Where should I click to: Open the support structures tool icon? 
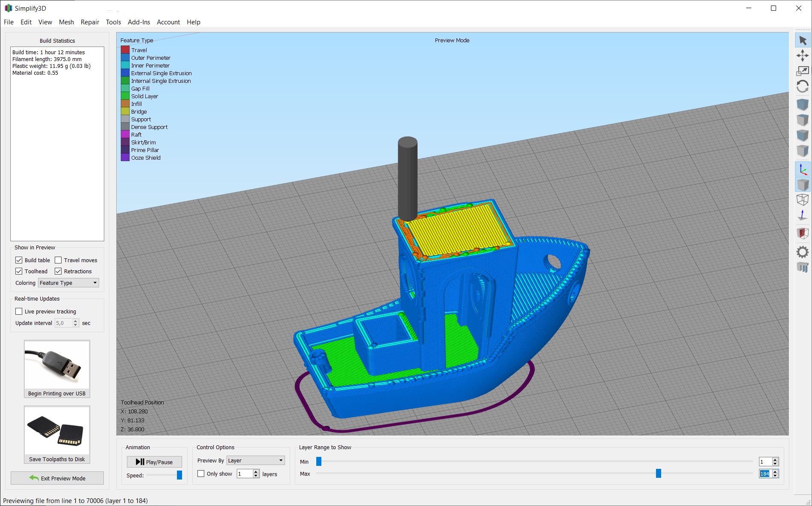point(803,267)
